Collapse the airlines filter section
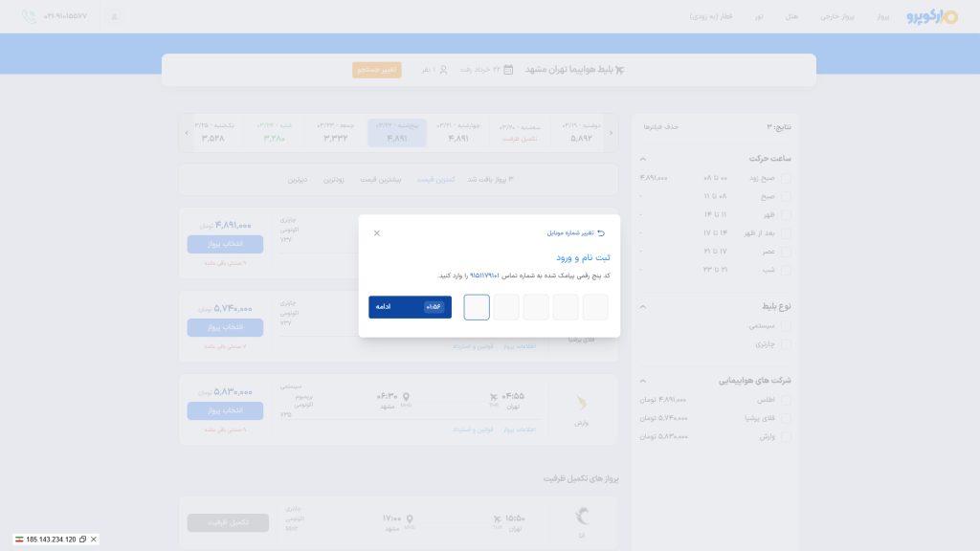980x551 pixels. 642,381
